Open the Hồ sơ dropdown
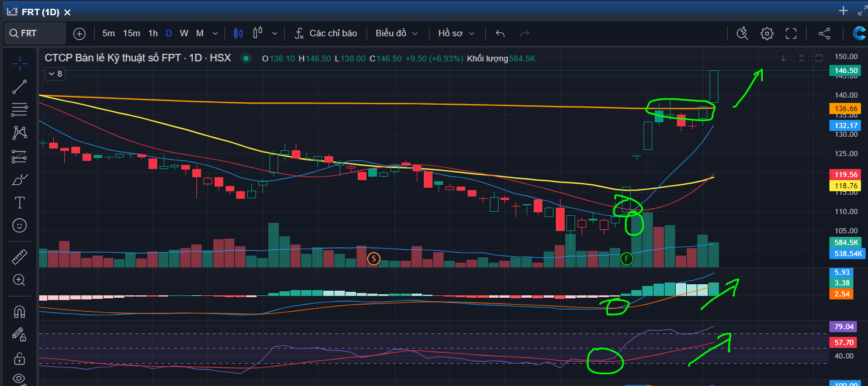This screenshot has width=868, height=386. click(x=457, y=33)
